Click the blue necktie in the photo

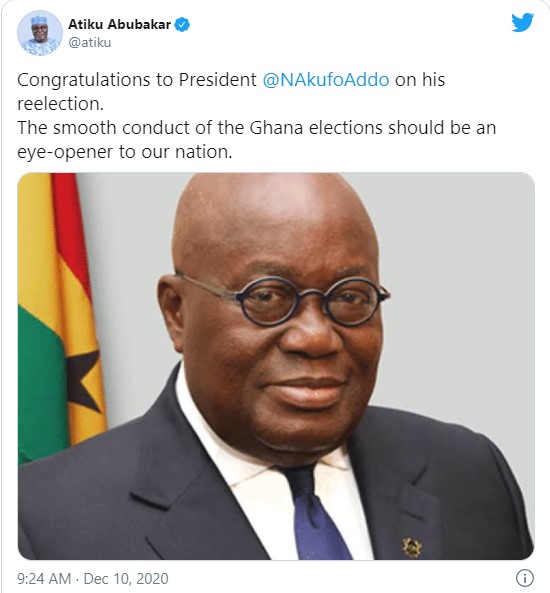(315, 515)
